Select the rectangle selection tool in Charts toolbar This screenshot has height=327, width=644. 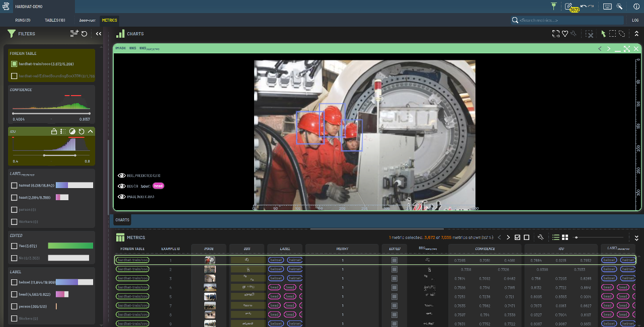612,34
